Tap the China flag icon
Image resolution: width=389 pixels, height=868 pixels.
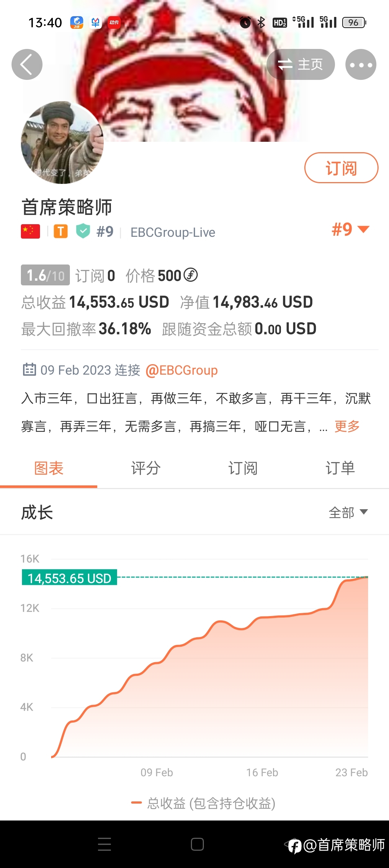pos(30,231)
